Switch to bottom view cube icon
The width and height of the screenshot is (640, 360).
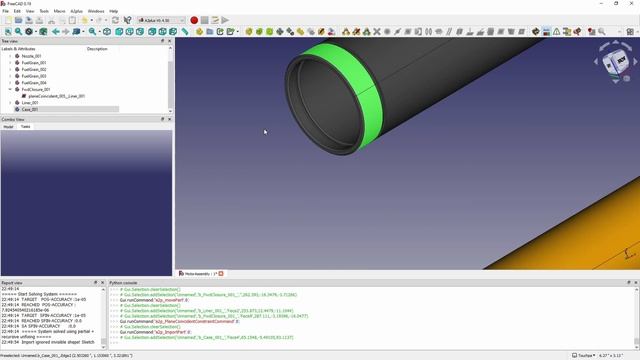coord(162,31)
